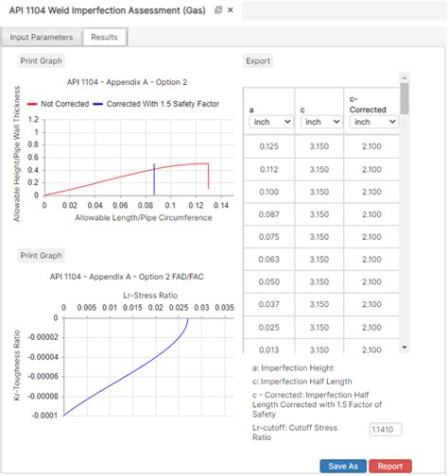Open the unit dropdown for column a
The image size is (448, 476).
coord(271,122)
